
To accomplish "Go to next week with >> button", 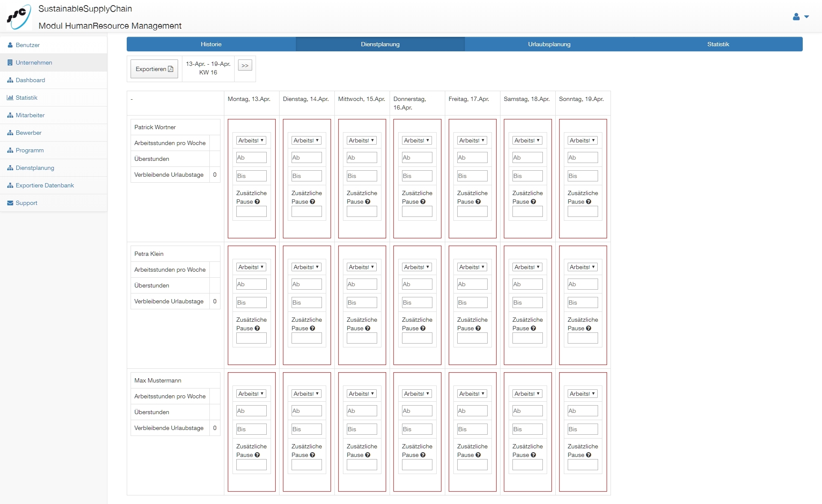I will (245, 65).
